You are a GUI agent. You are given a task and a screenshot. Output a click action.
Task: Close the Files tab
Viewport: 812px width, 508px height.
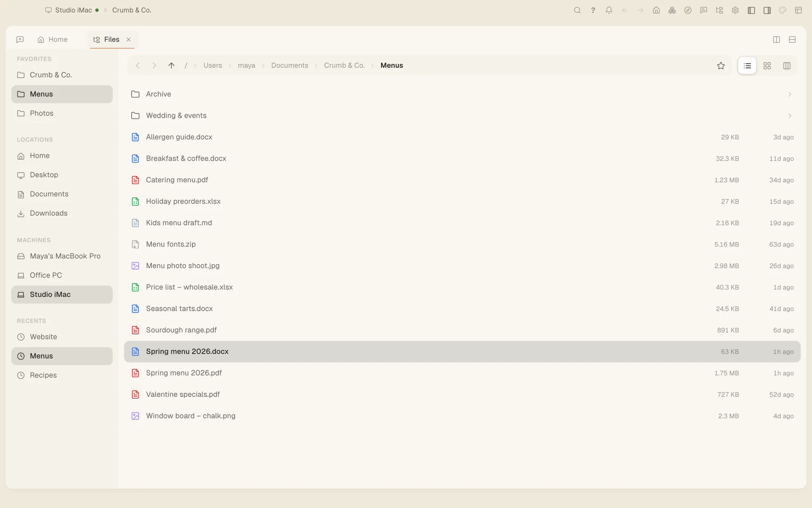[129, 39]
